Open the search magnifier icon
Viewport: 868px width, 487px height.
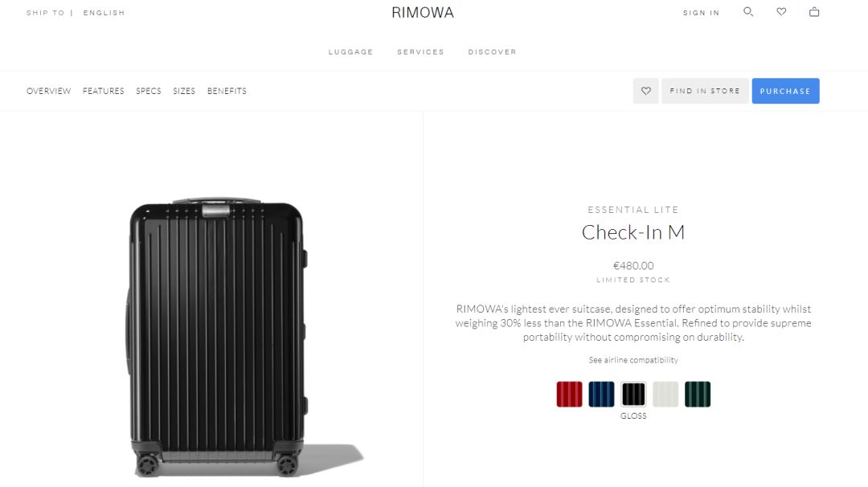[x=748, y=11]
